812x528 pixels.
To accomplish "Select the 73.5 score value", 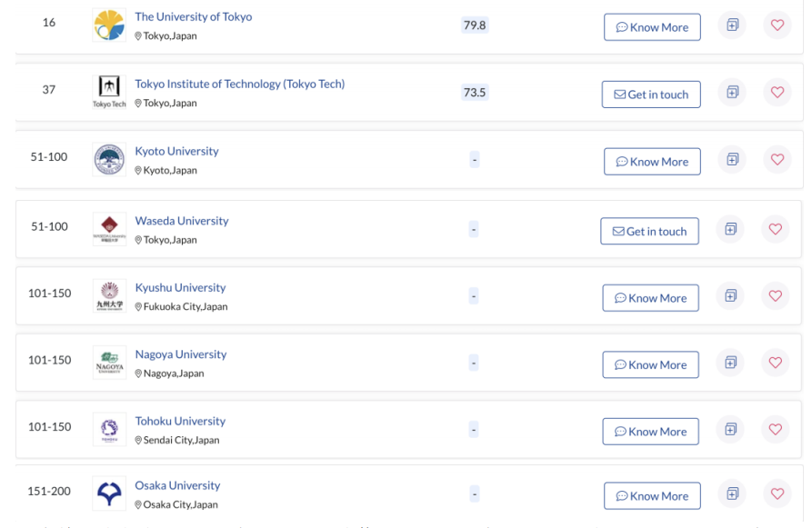I will pos(475,92).
